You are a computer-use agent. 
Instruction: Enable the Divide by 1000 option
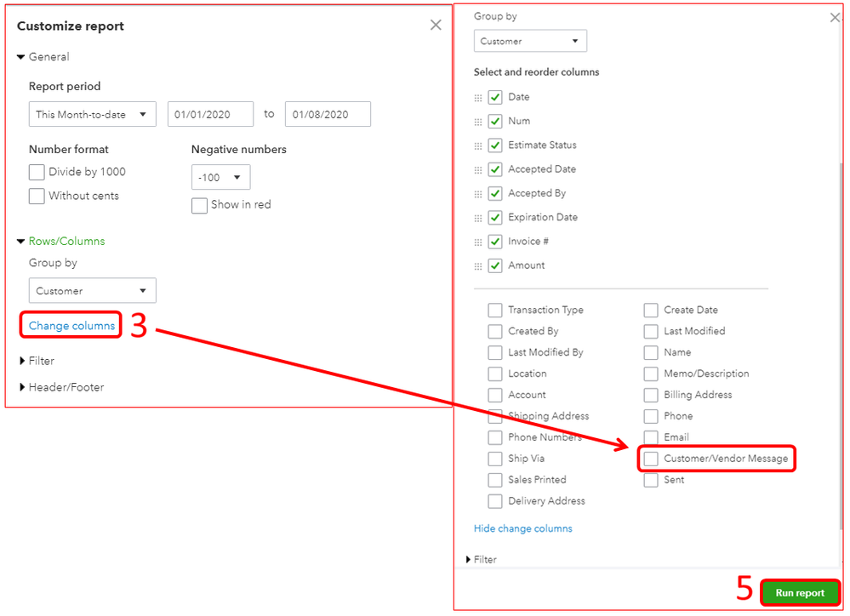[35, 172]
